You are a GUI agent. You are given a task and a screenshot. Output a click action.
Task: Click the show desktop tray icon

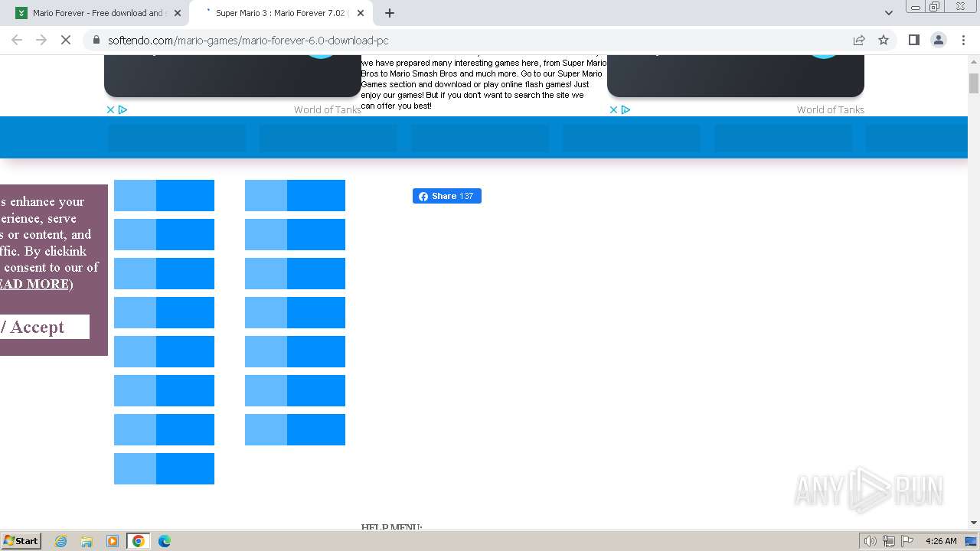pos(972,541)
